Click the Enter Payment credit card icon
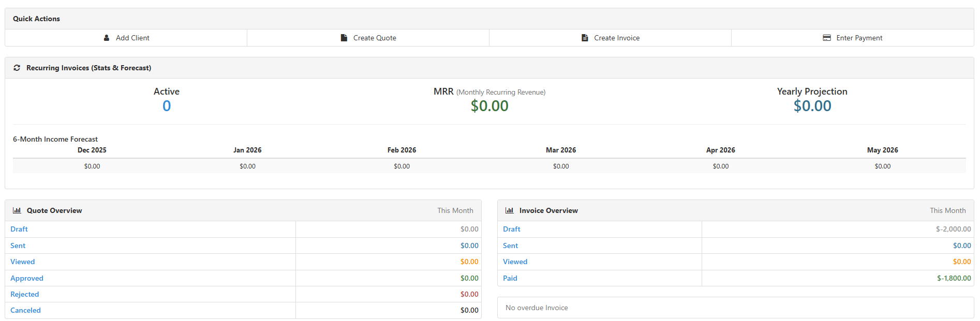 [x=827, y=38]
